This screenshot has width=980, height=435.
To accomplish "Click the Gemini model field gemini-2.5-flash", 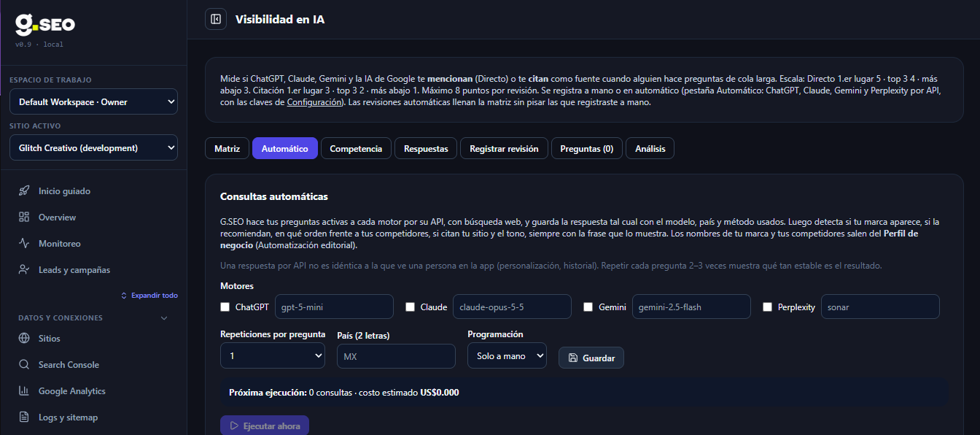I will (x=691, y=307).
